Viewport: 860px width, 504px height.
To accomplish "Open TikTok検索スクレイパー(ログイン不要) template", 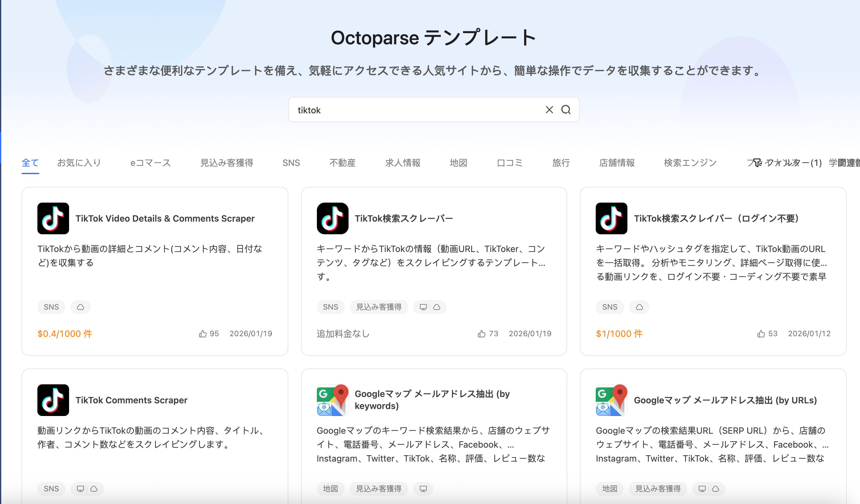I will point(716,218).
